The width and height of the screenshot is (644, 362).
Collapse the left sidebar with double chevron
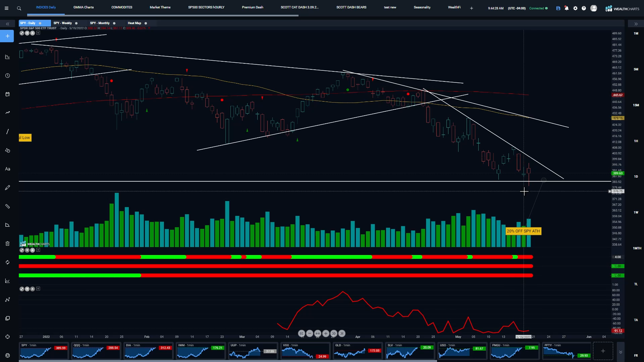tap(7, 24)
